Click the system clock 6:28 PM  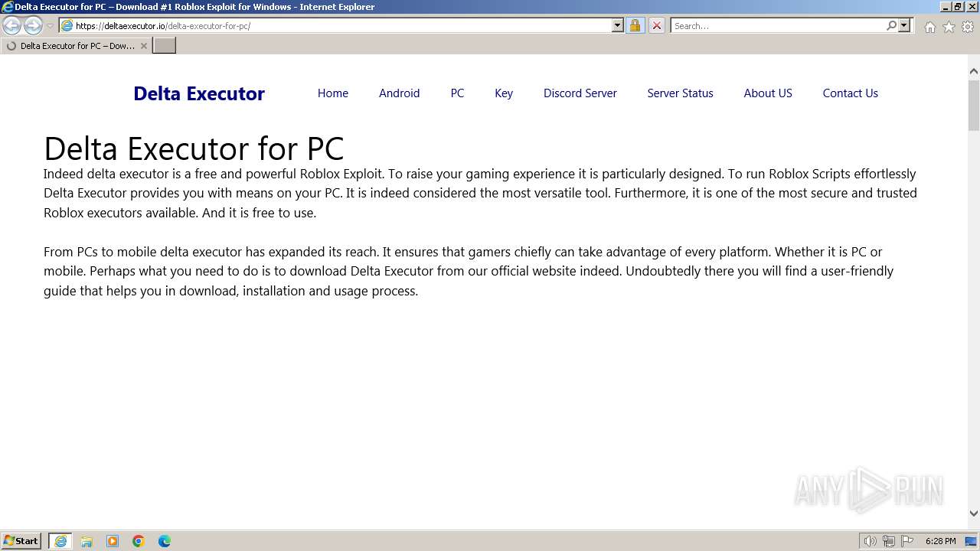pyautogui.click(x=940, y=541)
